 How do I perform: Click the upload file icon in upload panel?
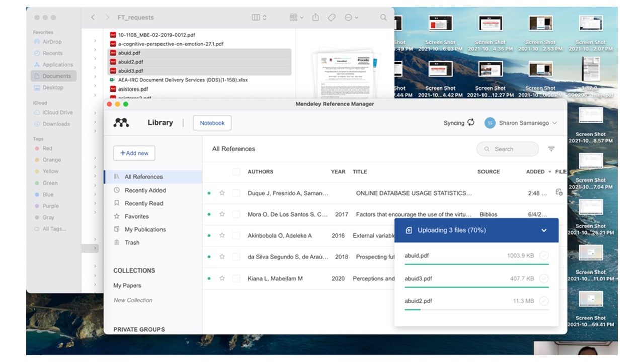point(409,230)
